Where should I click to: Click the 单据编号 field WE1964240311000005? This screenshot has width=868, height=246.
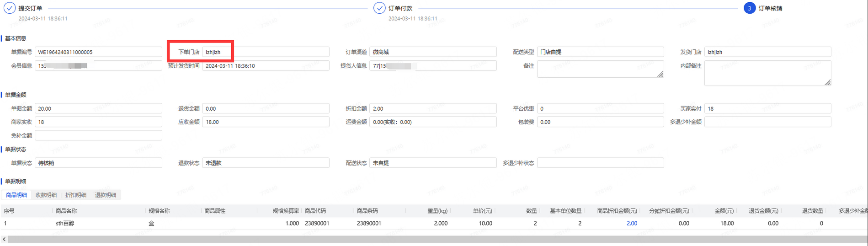pyautogui.click(x=98, y=52)
